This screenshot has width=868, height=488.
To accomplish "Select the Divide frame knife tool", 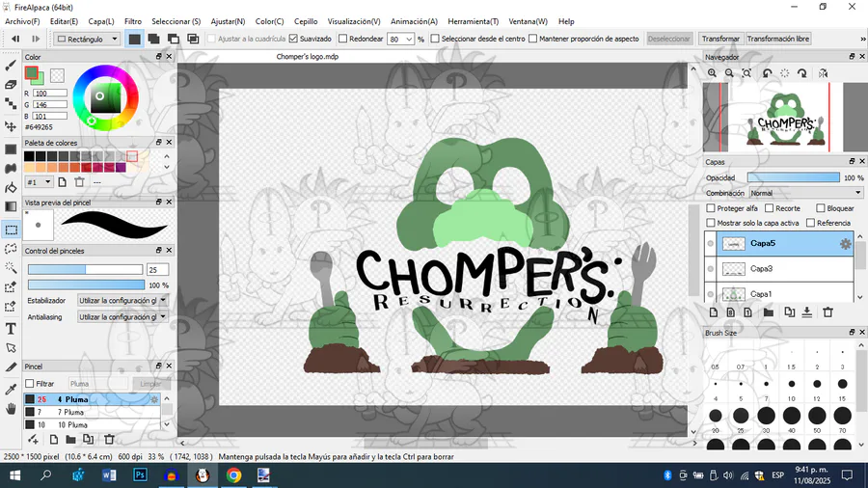I will tap(11, 366).
